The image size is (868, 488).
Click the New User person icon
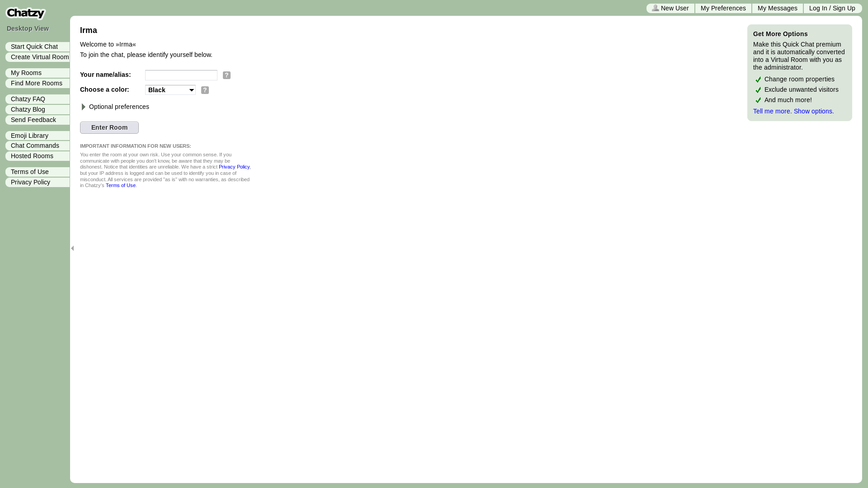tap(656, 8)
